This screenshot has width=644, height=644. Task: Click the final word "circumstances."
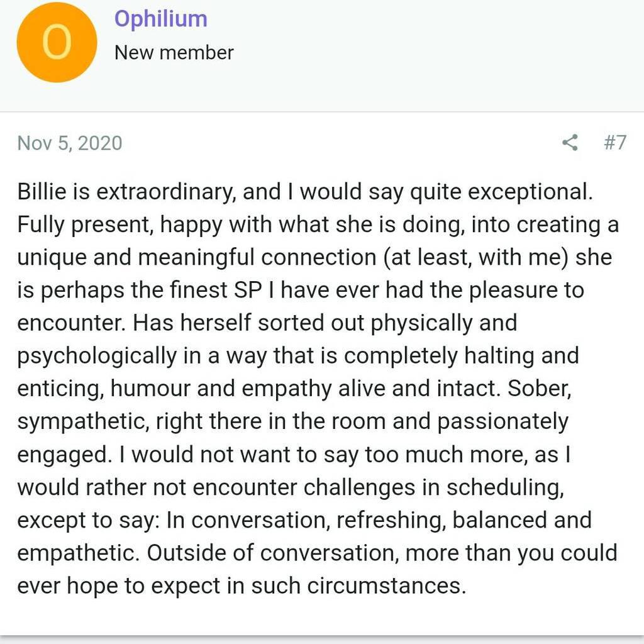[387, 586]
